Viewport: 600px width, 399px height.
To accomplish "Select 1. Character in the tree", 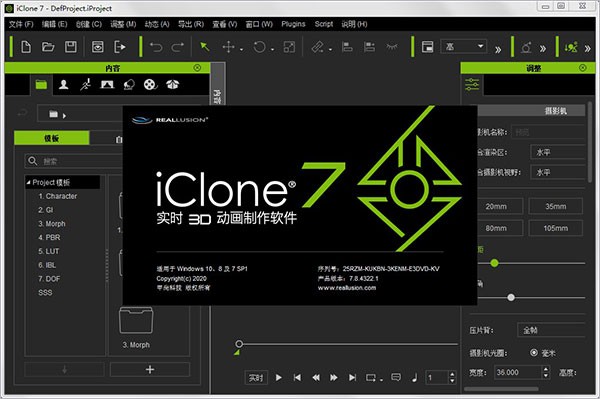I will click(57, 196).
